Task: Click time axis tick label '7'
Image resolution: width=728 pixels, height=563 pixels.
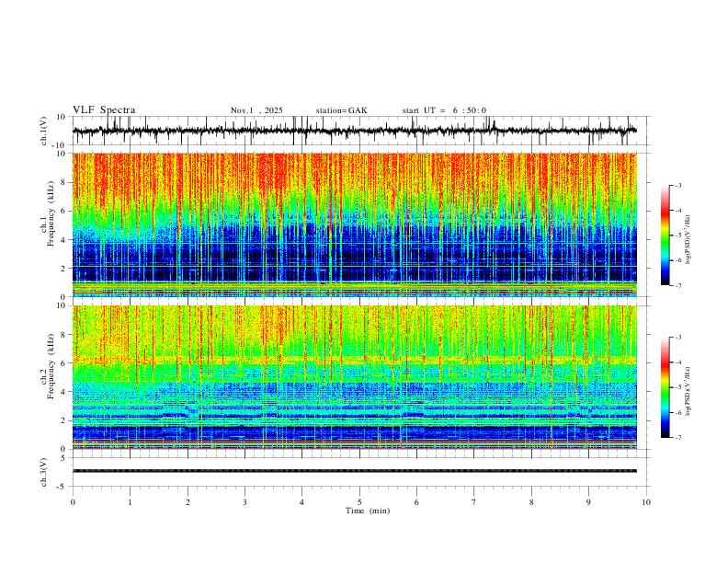Action: coord(474,502)
